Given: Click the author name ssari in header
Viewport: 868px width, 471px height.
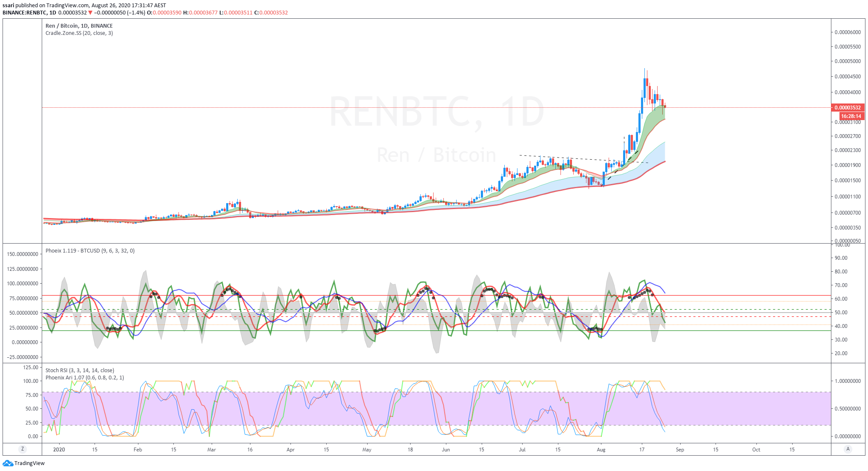Looking at the screenshot, I should (x=9, y=6).
